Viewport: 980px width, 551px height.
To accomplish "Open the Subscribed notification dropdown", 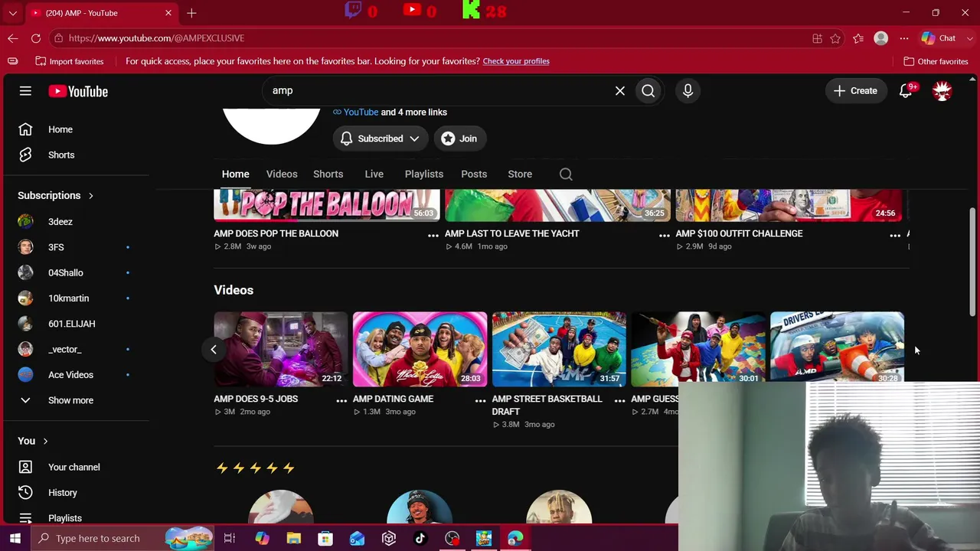I will click(x=381, y=139).
